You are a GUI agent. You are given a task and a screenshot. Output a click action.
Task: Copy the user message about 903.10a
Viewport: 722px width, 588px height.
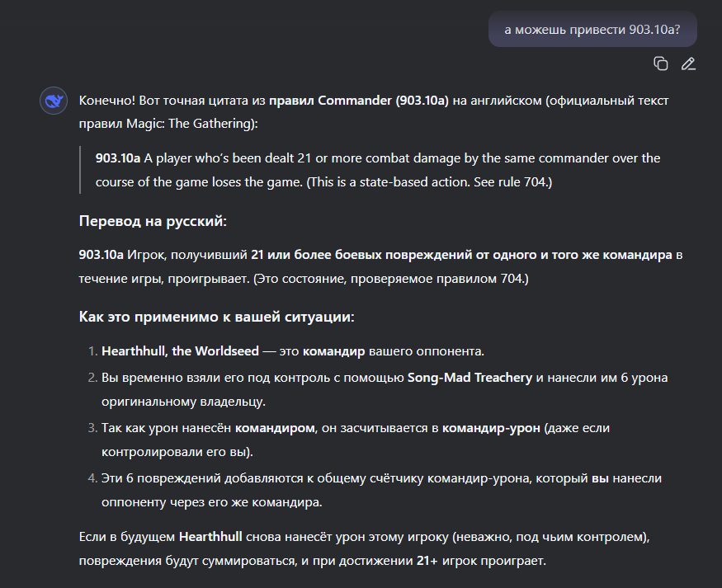660,64
